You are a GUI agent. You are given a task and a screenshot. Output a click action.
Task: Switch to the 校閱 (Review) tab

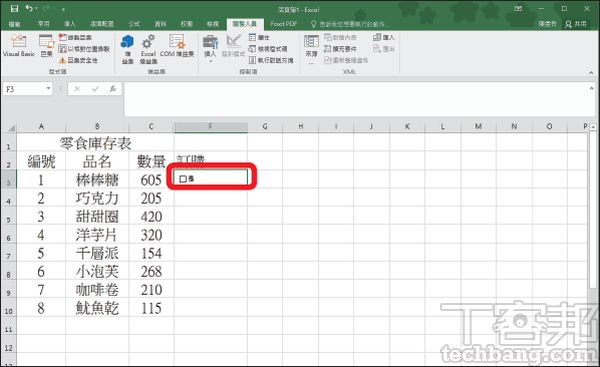[186, 24]
